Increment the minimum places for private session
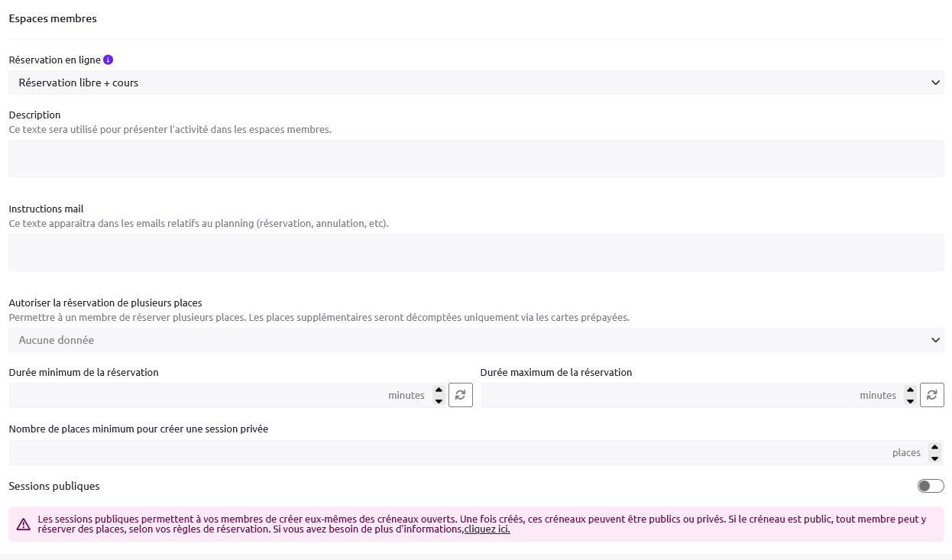Viewport: 952px width, 560px height. click(934, 447)
